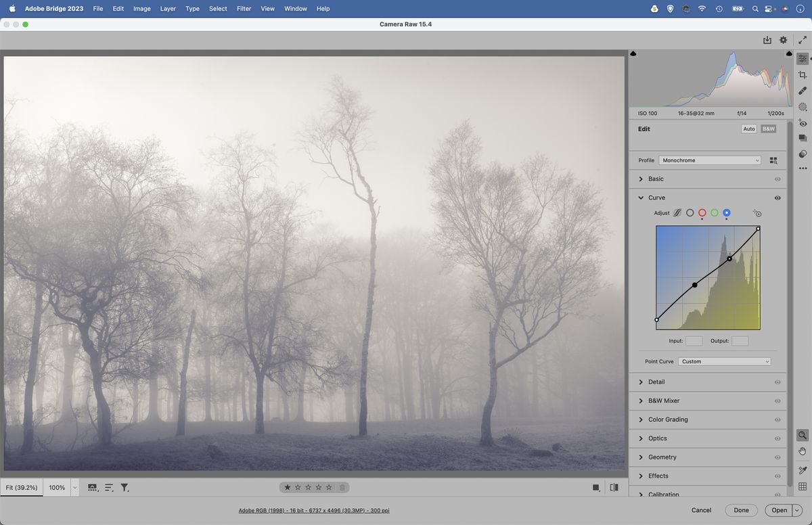Image resolution: width=812 pixels, height=525 pixels.
Task: Select the Healing tool
Action: (x=803, y=91)
